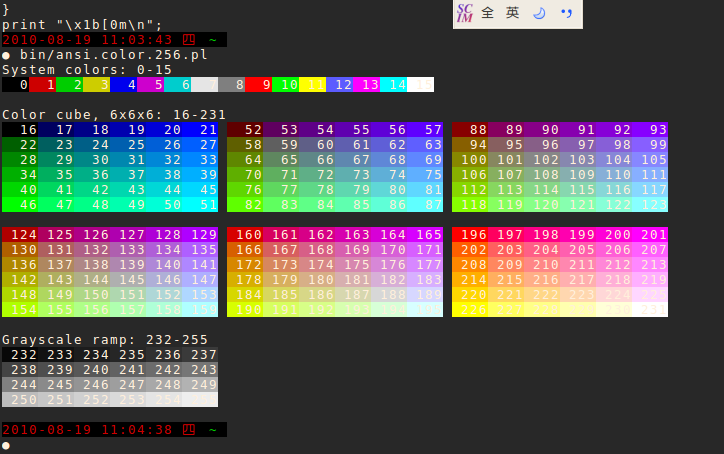Click color cube cell 57
724x454 pixels.
point(425,130)
